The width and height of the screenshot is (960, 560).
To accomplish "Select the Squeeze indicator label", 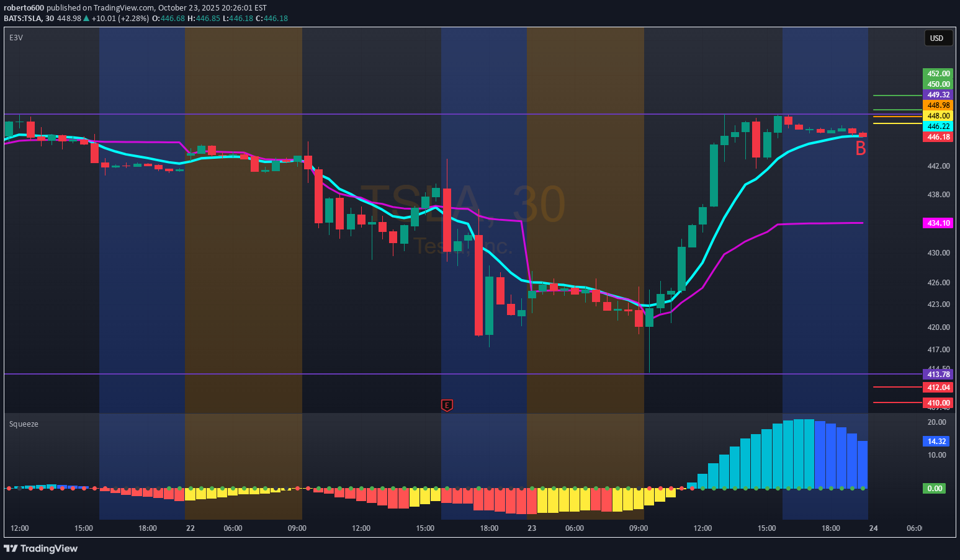I will [x=24, y=424].
